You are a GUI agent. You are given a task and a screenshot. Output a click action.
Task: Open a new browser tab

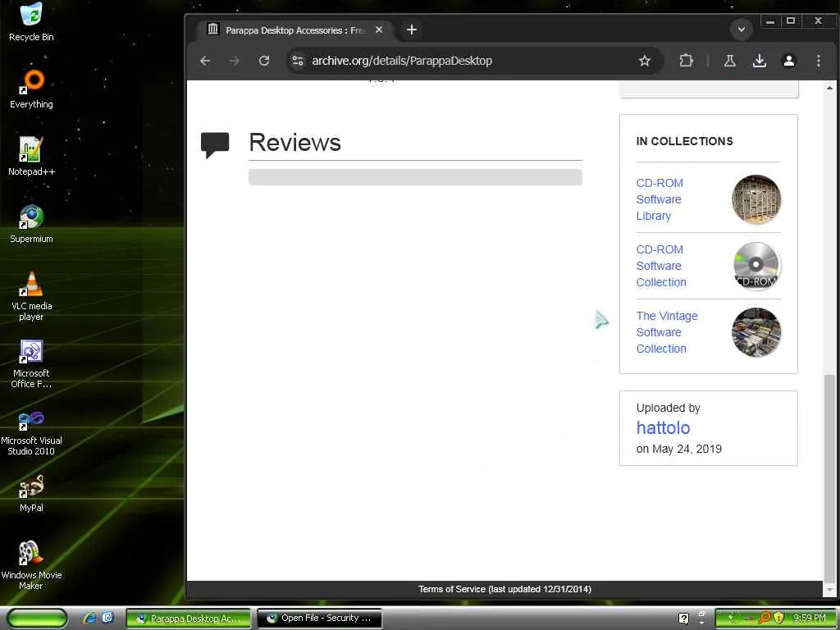(412, 30)
